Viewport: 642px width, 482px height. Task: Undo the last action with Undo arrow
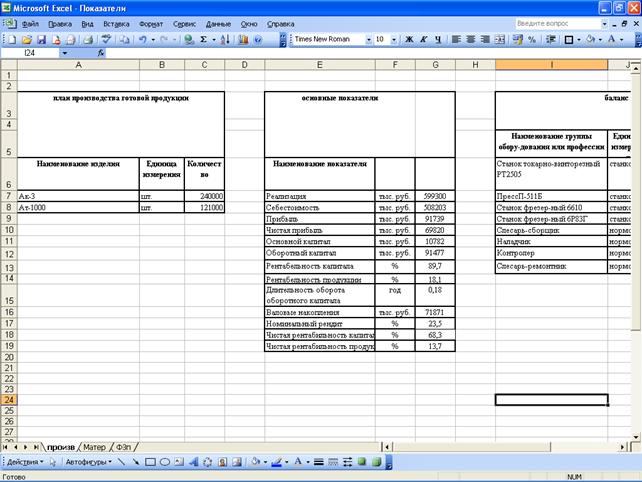click(x=143, y=39)
